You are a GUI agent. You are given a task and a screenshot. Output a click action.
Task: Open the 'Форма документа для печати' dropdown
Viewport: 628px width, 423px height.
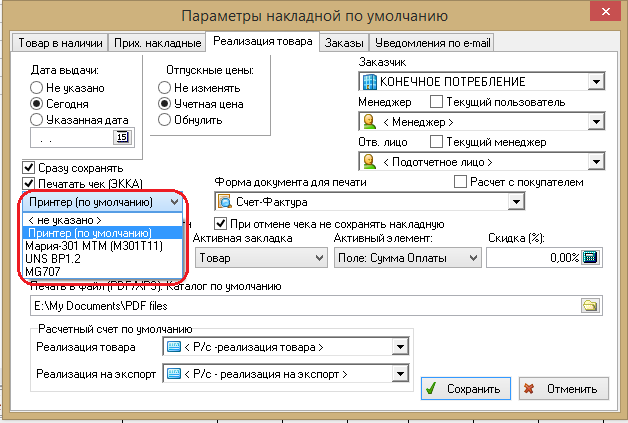(542, 203)
